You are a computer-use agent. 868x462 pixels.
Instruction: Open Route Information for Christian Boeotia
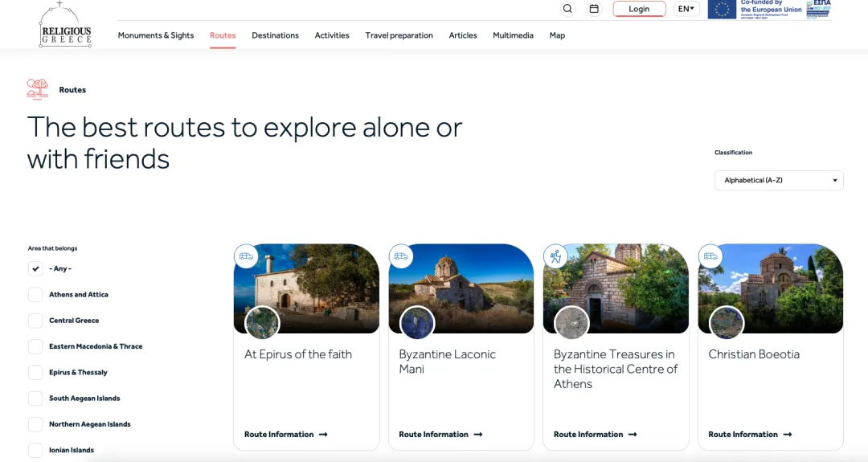click(749, 435)
